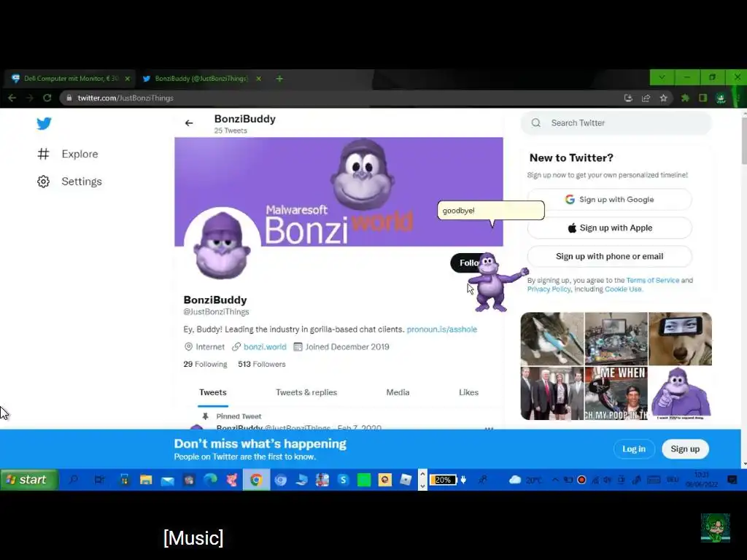The height and width of the screenshot is (560, 747).
Task: Launch Microsoft Edge from the taskbar
Action: [210, 480]
